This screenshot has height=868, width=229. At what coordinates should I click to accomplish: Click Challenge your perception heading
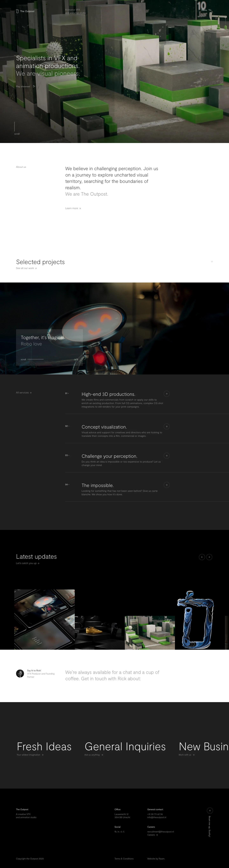click(x=109, y=456)
